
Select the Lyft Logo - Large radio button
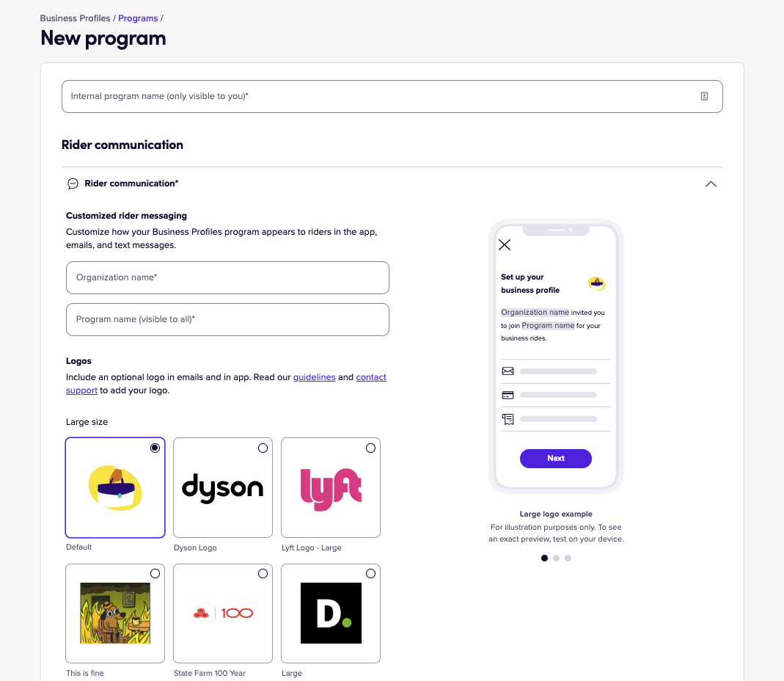[x=370, y=448]
